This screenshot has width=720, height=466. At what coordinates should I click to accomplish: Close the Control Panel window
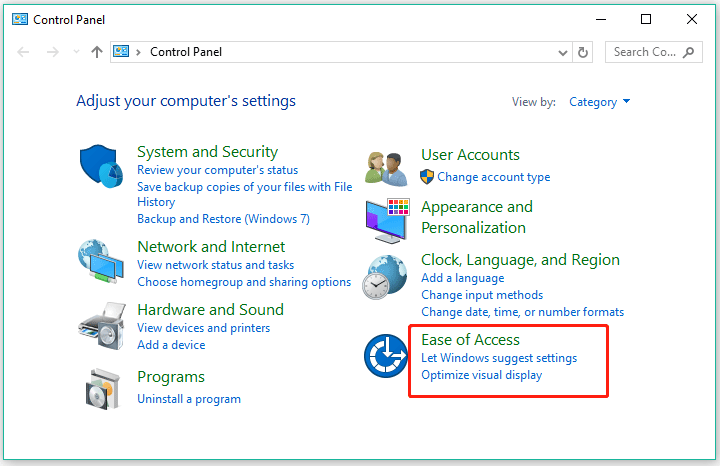(x=692, y=19)
